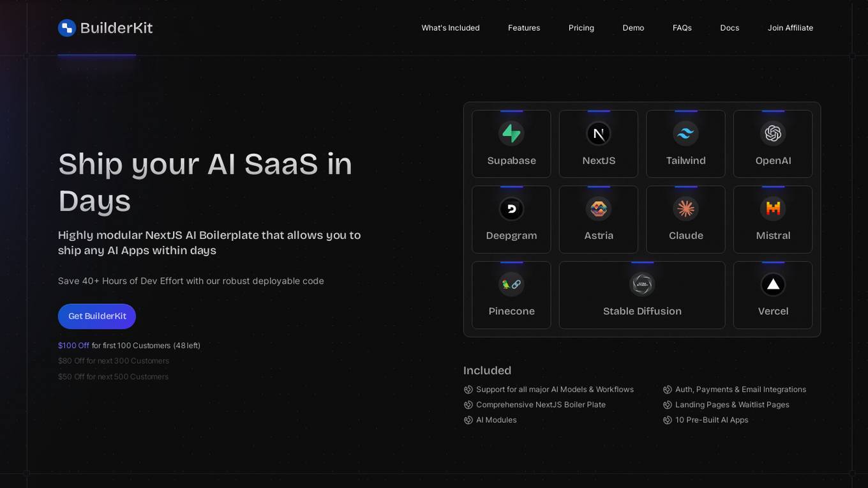
Task: Select the Deepgram card label
Action: 511,236
